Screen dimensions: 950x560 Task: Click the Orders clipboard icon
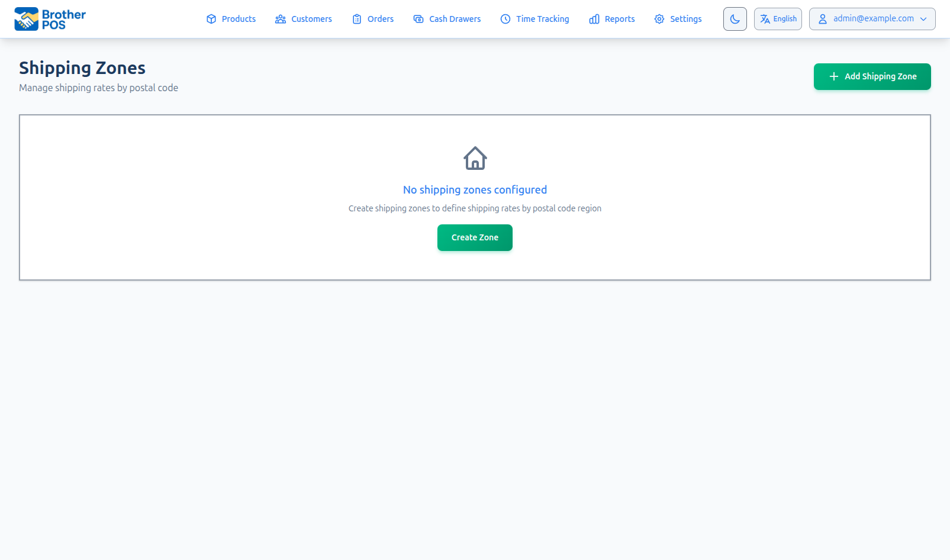[357, 19]
